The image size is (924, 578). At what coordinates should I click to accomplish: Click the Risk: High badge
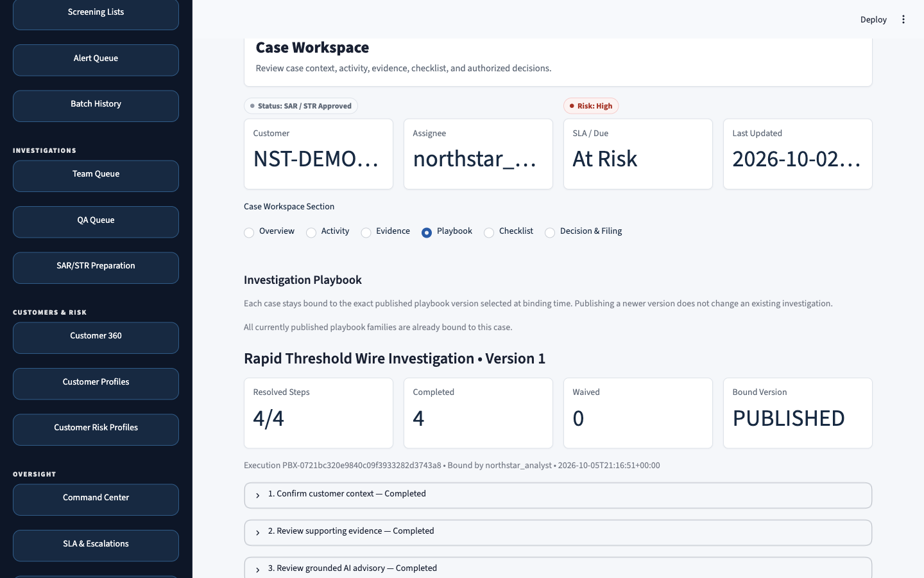[591, 106]
